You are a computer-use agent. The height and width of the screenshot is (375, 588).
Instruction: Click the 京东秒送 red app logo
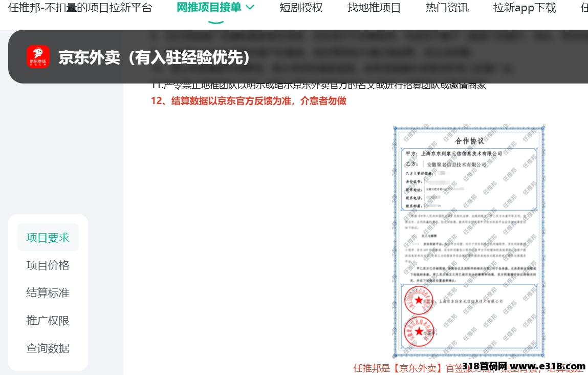tap(38, 57)
